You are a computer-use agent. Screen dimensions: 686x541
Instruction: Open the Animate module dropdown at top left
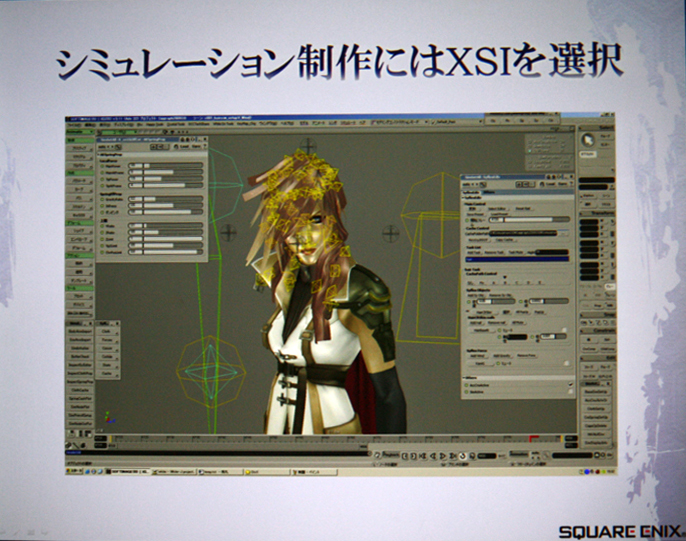click(x=80, y=132)
